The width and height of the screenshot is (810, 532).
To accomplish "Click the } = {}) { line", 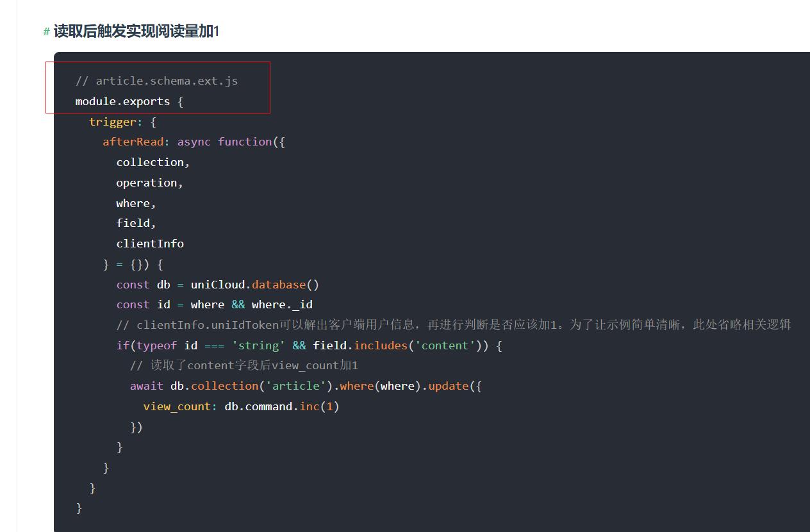I will pyautogui.click(x=133, y=264).
